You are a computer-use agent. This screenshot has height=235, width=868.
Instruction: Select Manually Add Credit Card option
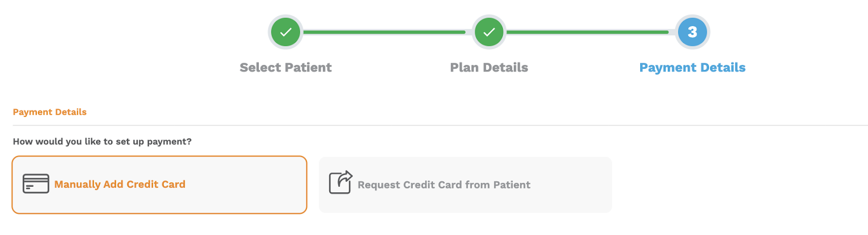point(159,185)
